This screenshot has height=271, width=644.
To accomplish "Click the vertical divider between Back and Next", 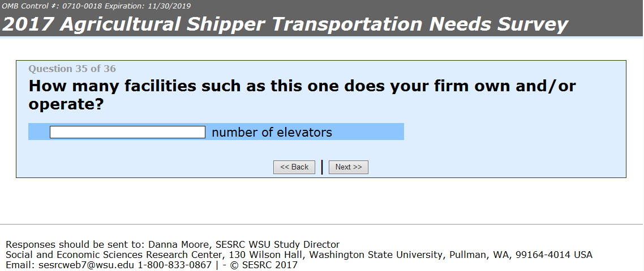I will 322,167.
